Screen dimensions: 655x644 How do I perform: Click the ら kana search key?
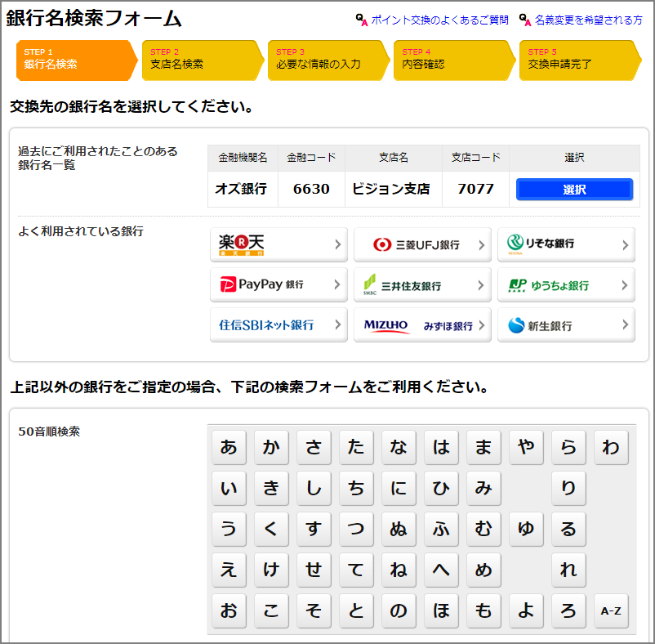coord(568,447)
